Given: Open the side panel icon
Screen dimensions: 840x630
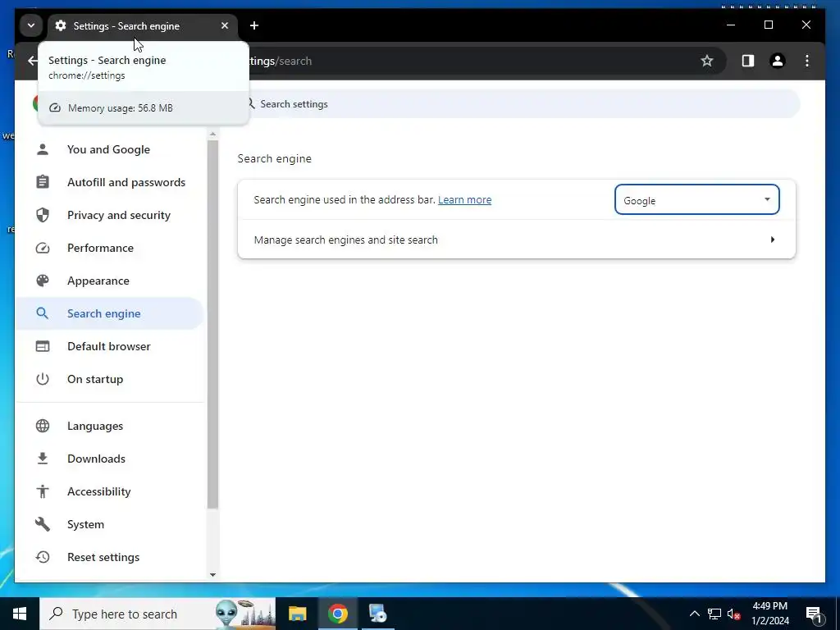Looking at the screenshot, I should (x=748, y=61).
